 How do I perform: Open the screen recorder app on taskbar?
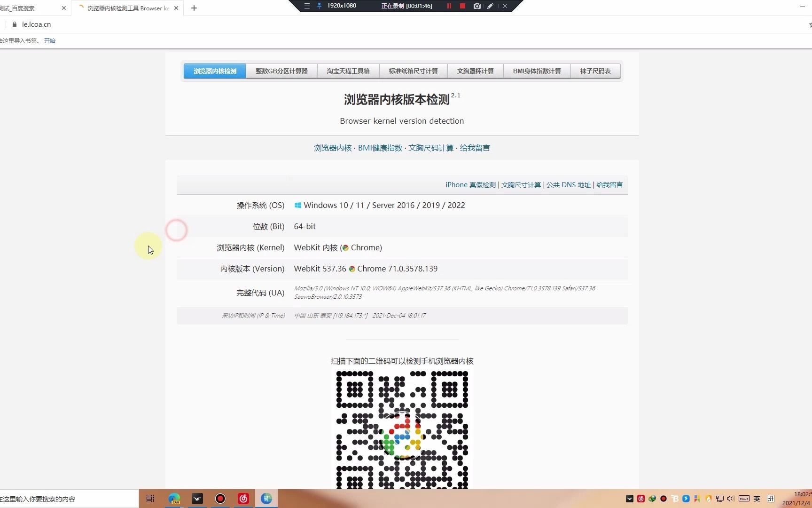tap(220, 499)
